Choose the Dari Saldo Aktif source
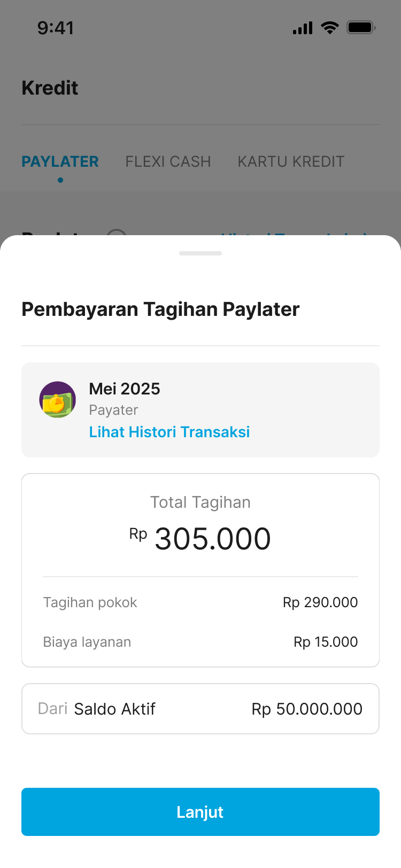The height and width of the screenshot is (868, 401). coord(97,709)
